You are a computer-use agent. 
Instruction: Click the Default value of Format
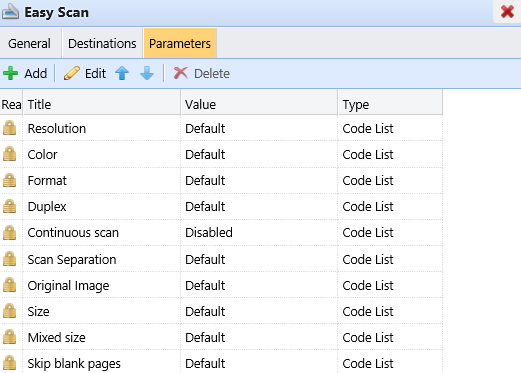point(205,181)
